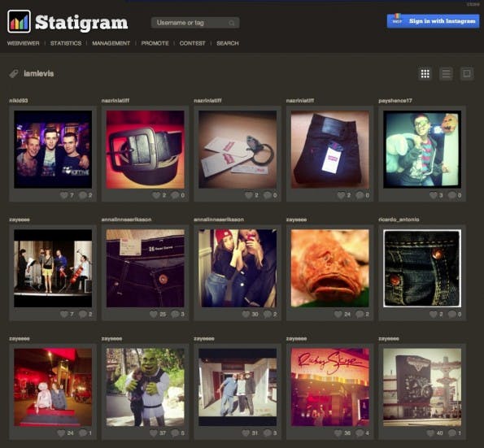Open the orange fish thumbnail

(330, 268)
